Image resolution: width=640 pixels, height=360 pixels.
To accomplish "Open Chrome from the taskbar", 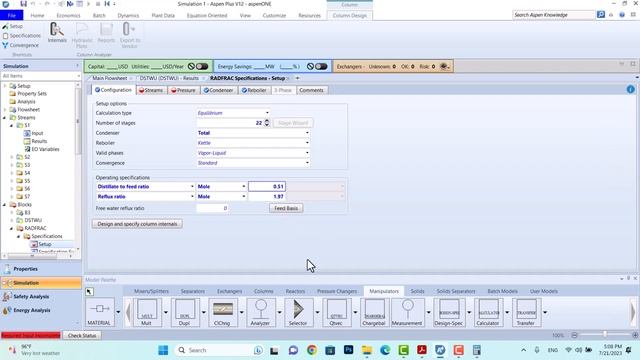I will tap(312, 350).
